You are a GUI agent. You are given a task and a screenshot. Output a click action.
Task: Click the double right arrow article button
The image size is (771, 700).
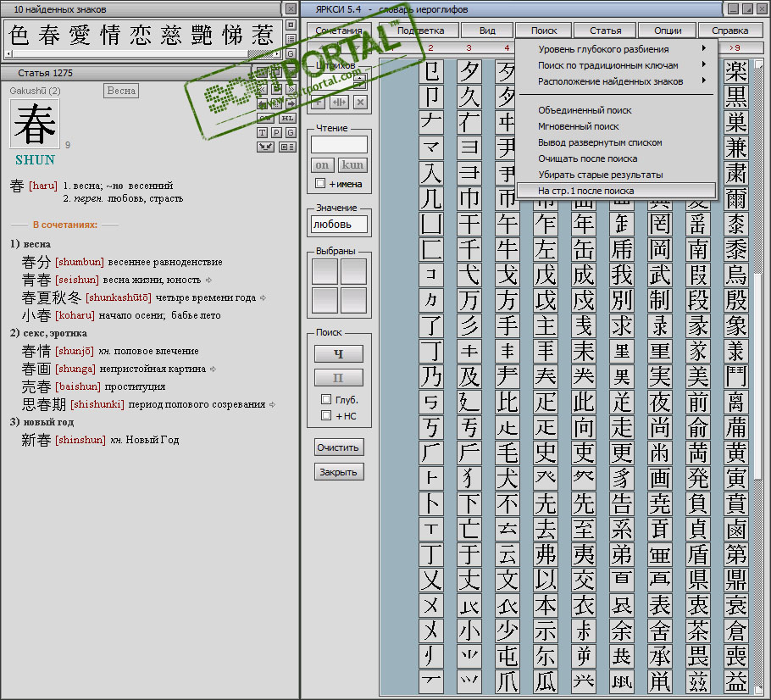coord(291,89)
